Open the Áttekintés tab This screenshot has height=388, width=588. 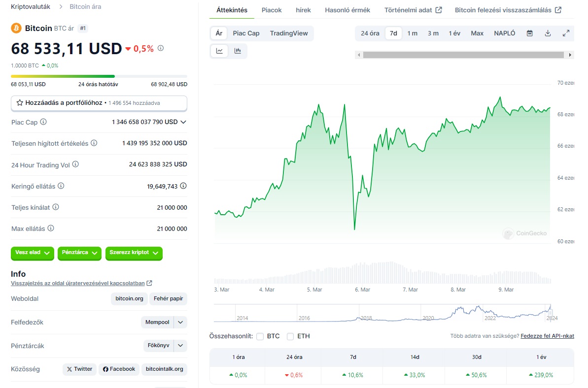coord(232,10)
